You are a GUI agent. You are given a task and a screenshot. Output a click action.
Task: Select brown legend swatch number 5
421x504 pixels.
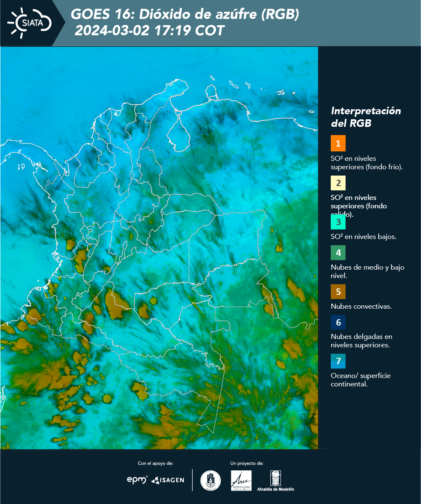click(338, 291)
